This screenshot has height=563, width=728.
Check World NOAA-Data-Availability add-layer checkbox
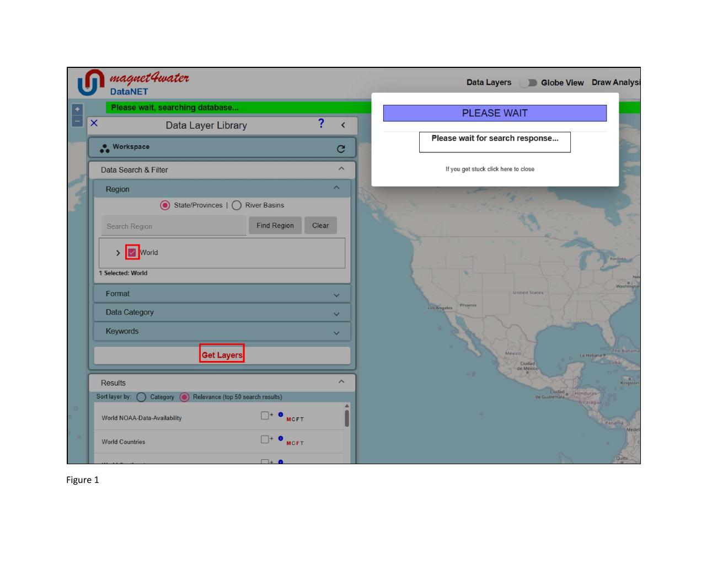(265, 415)
